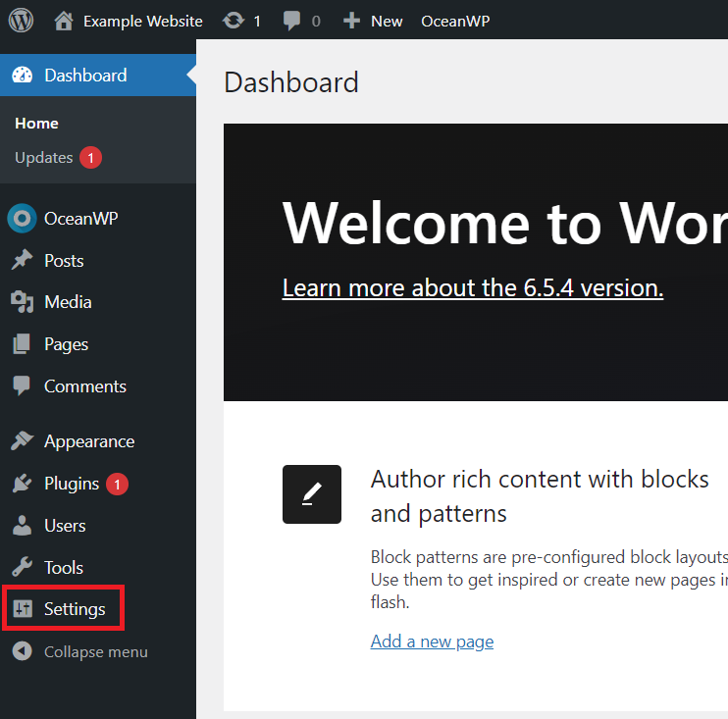Go to Posts in the sidebar
Screen dimensions: 728x719
64,261
